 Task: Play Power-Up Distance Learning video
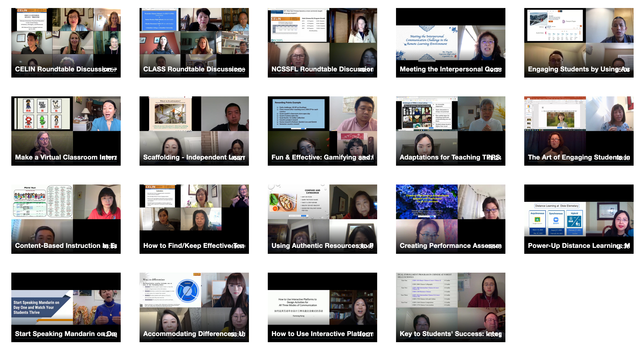pos(579,219)
